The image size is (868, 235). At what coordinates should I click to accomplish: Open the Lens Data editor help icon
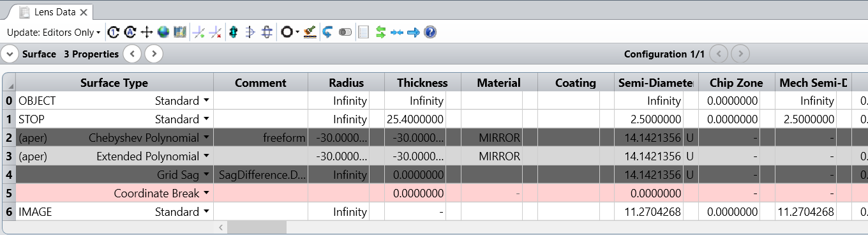point(430,32)
